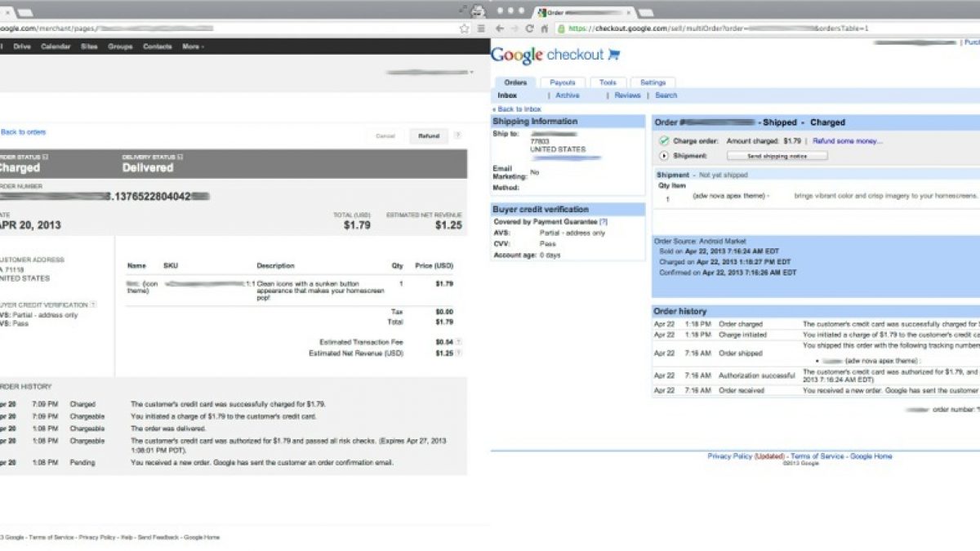The height and width of the screenshot is (551, 980).
Task: Open the Terms of Service link in Checkout footer
Action: pyautogui.click(x=817, y=456)
